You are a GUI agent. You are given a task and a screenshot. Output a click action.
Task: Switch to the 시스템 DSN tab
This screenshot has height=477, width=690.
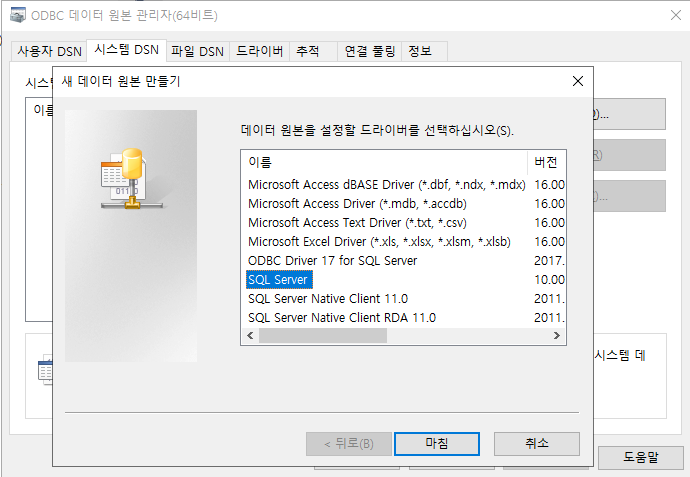(126, 50)
